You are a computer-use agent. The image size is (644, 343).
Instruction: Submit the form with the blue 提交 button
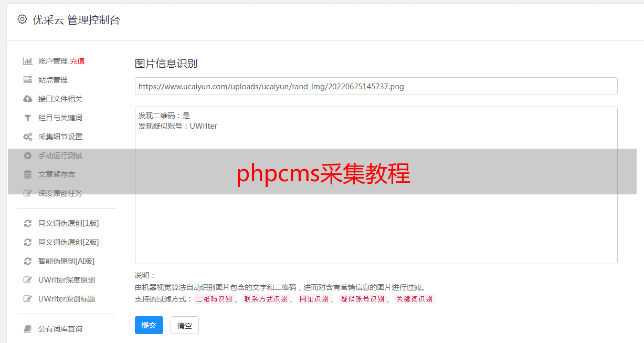coord(149,325)
